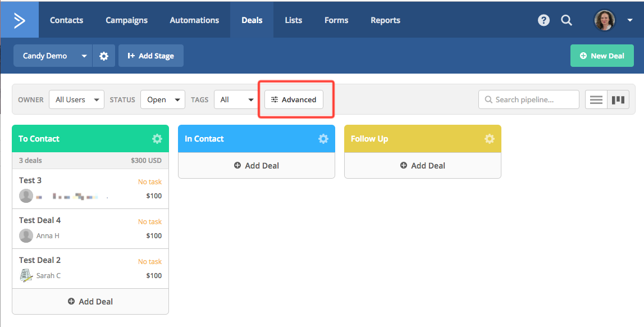Click the Advanced filter button
The width and height of the screenshot is (644, 327).
(294, 100)
